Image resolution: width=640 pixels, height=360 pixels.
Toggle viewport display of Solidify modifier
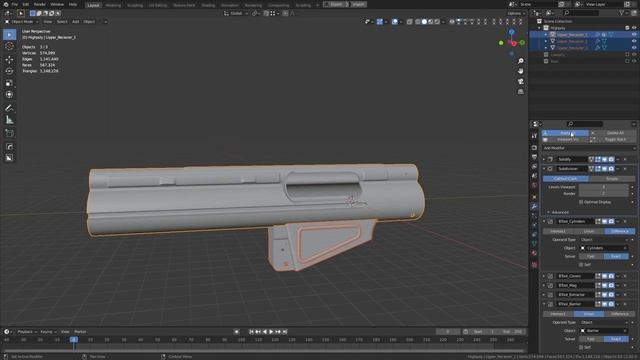(604, 159)
